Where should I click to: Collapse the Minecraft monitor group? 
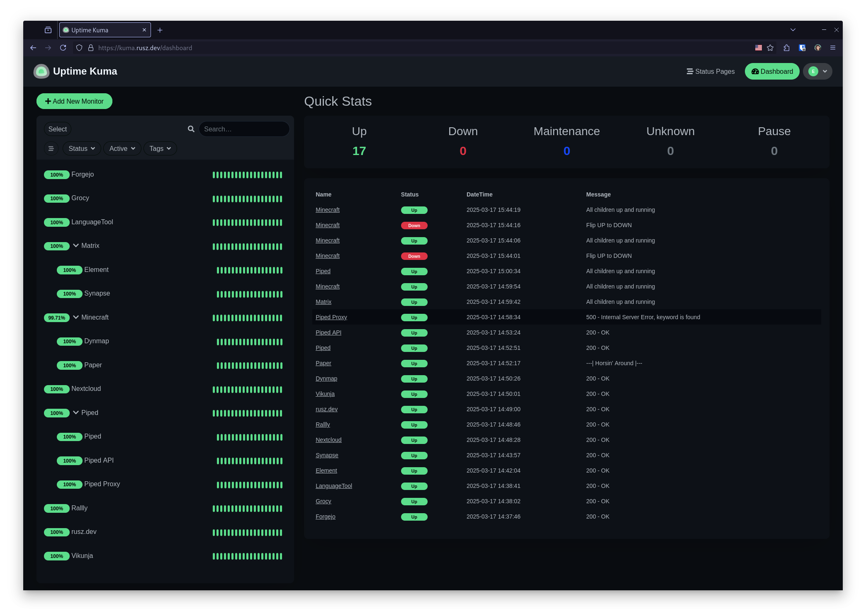tap(76, 317)
